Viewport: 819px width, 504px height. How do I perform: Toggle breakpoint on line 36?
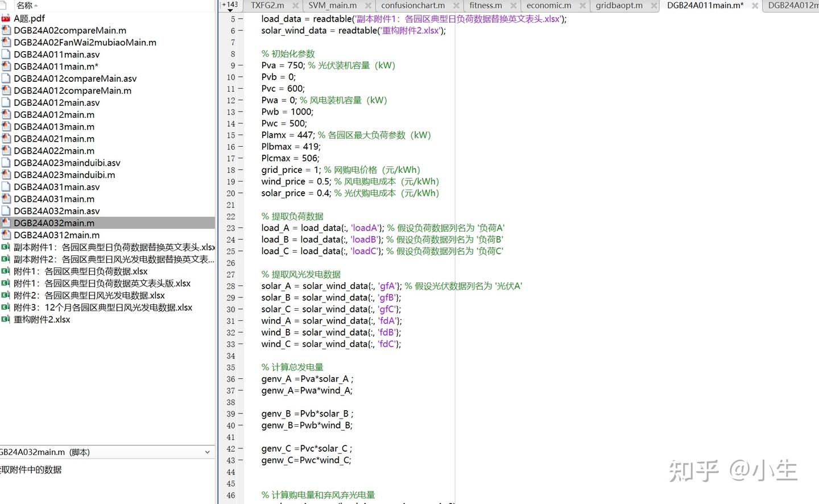point(240,379)
